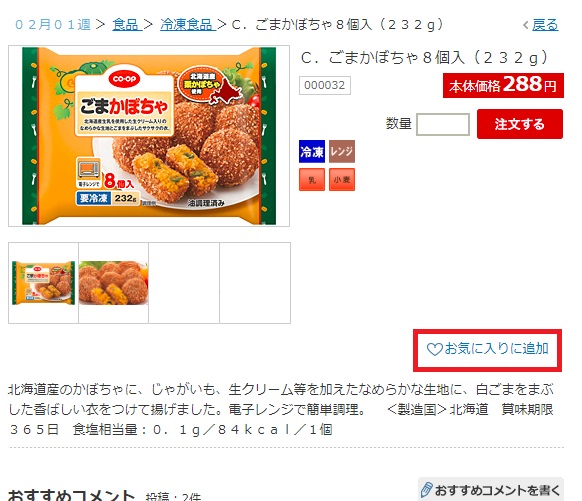Click the 注文する order button
582x501 pixels.
click(520, 124)
